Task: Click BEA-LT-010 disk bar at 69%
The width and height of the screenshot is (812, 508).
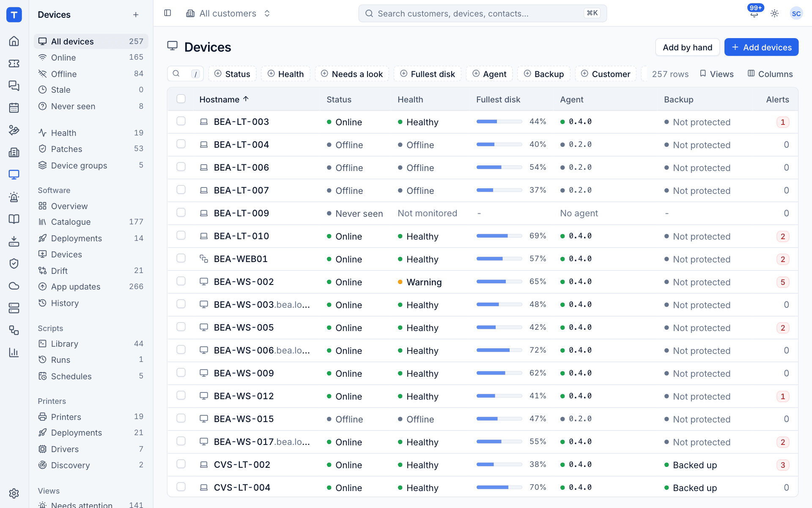Action: pos(499,236)
